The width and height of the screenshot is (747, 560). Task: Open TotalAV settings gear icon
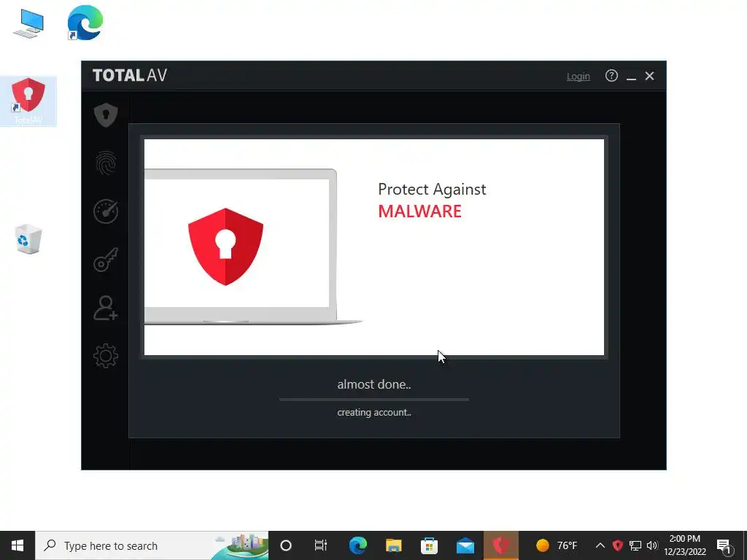point(106,356)
